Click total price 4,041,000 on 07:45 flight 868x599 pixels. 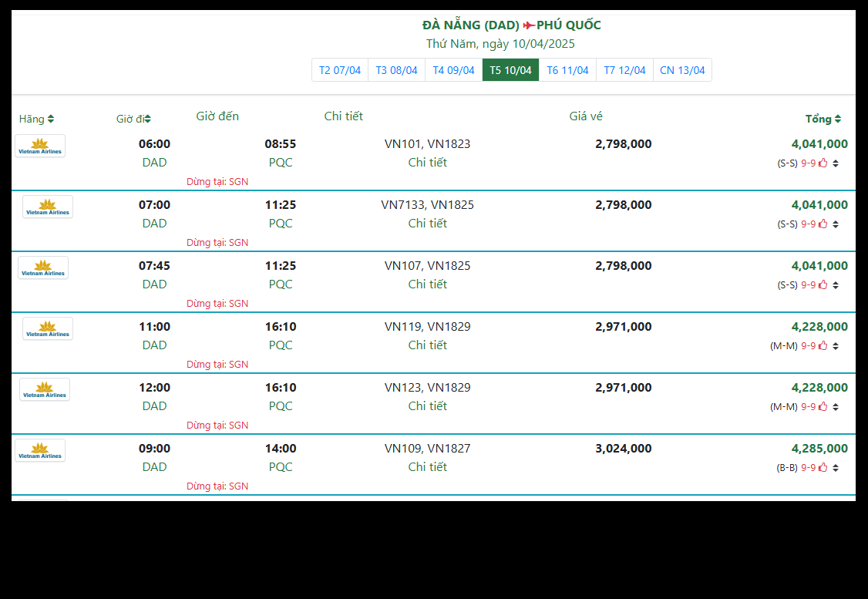pyautogui.click(x=819, y=266)
